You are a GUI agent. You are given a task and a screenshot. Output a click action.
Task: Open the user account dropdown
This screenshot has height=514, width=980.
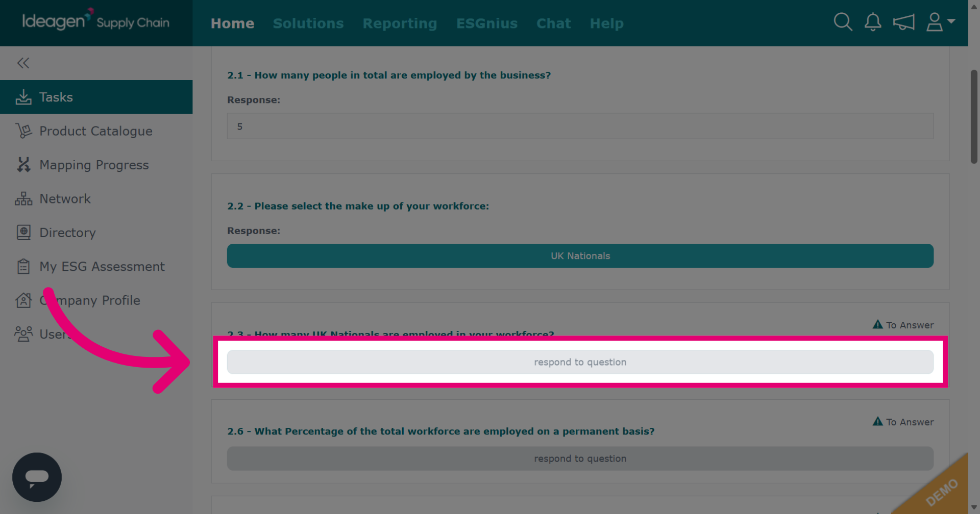pos(941,22)
